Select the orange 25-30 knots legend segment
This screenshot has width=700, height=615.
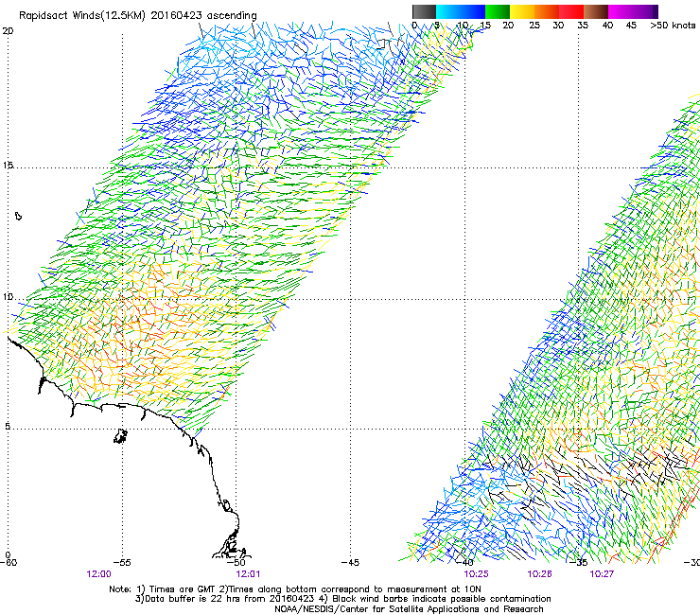tap(547, 11)
